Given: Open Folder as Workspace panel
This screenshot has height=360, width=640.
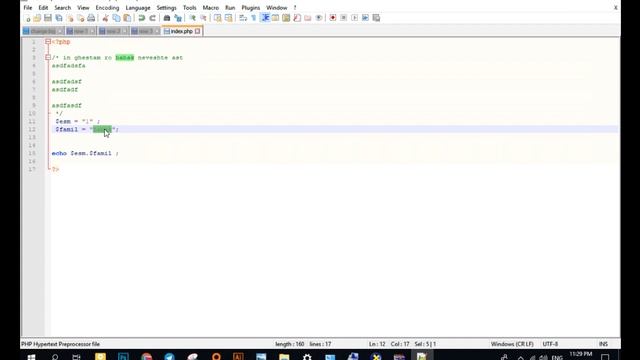Looking at the screenshot, I should tap(308, 18).
